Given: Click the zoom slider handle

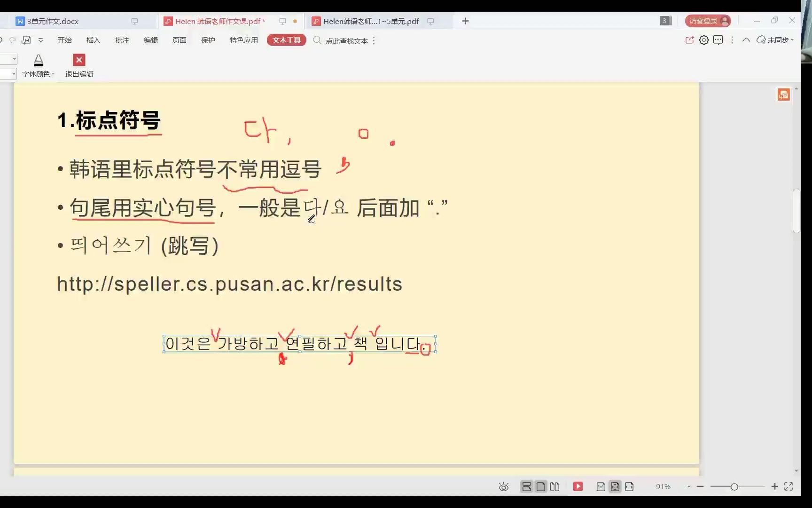Looking at the screenshot, I should [x=734, y=487].
